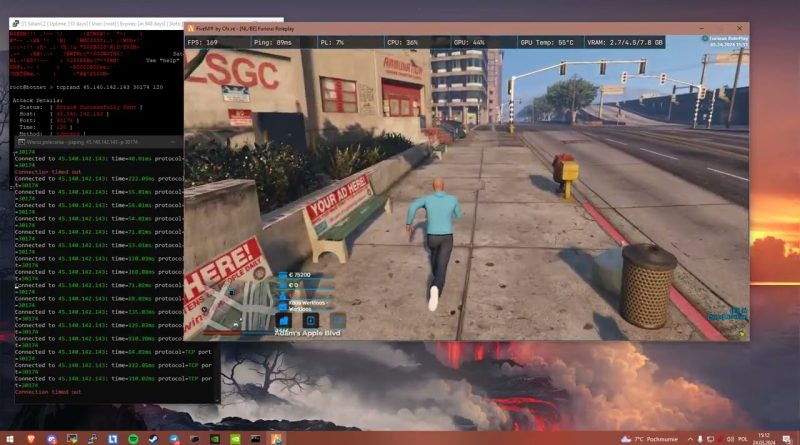This screenshot has height=445, width=800.
Task: Open the blue L-shaped app on taskbar
Action: [113, 439]
